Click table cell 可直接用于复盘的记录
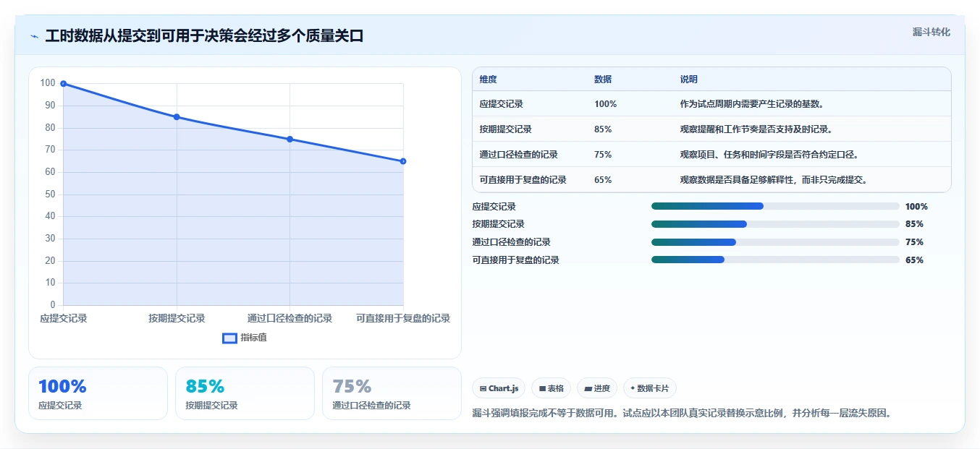This screenshot has height=449, width=980. [x=523, y=180]
